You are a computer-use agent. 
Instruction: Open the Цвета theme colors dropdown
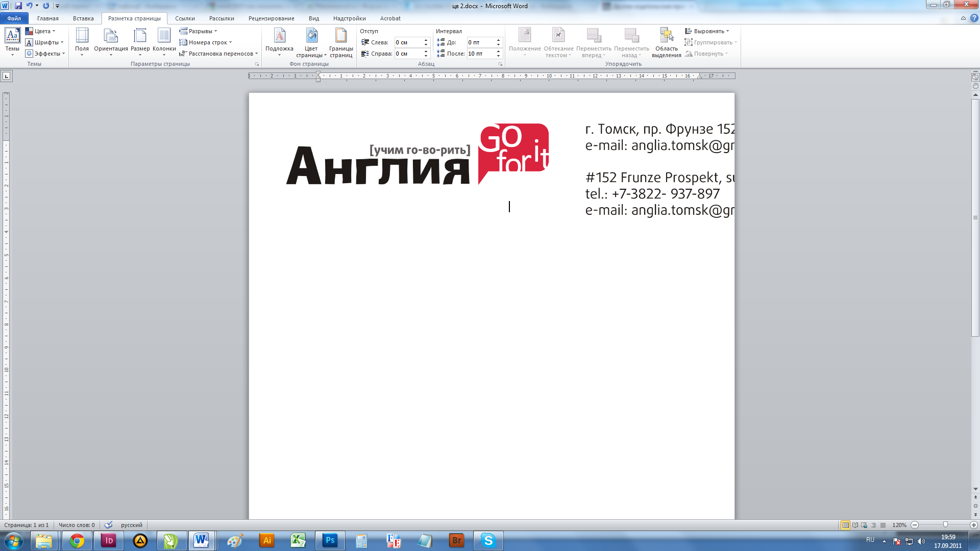point(40,31)
